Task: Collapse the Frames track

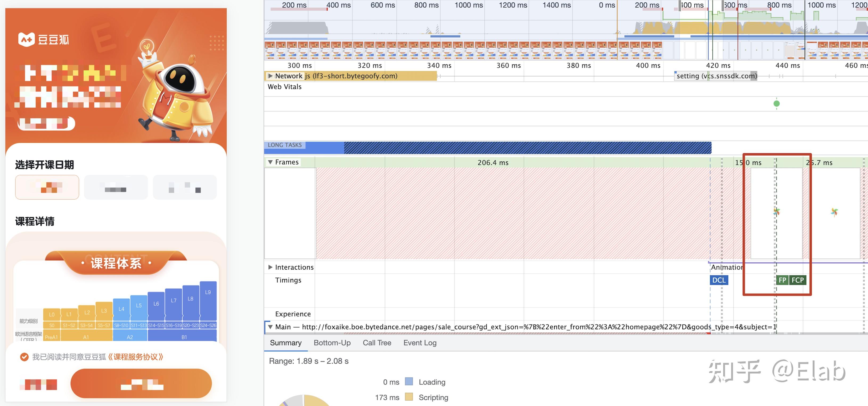Action: pyautogui.click(x=270, y=162)
